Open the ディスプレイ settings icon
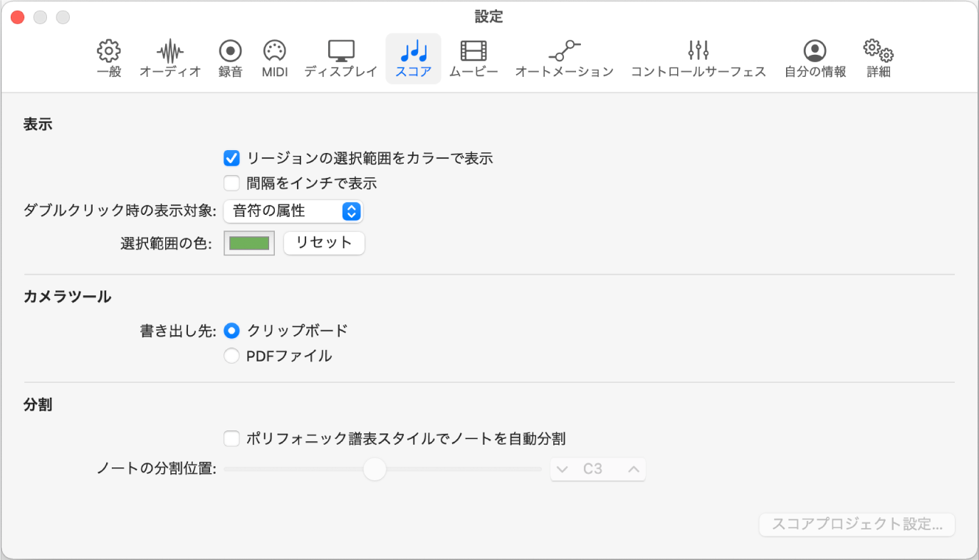 340,57
